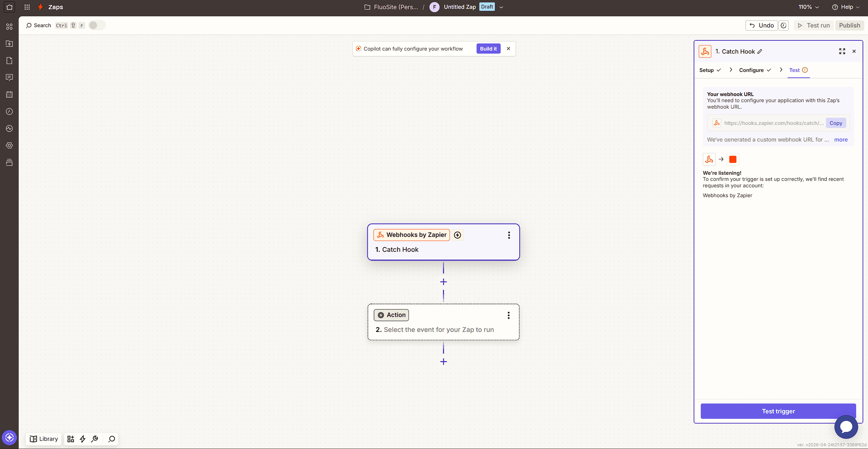The height and width of the screenshot is (449, 868).
Task: Click the "Your webhook URL" heading
Action: click(x=730, y=94)
